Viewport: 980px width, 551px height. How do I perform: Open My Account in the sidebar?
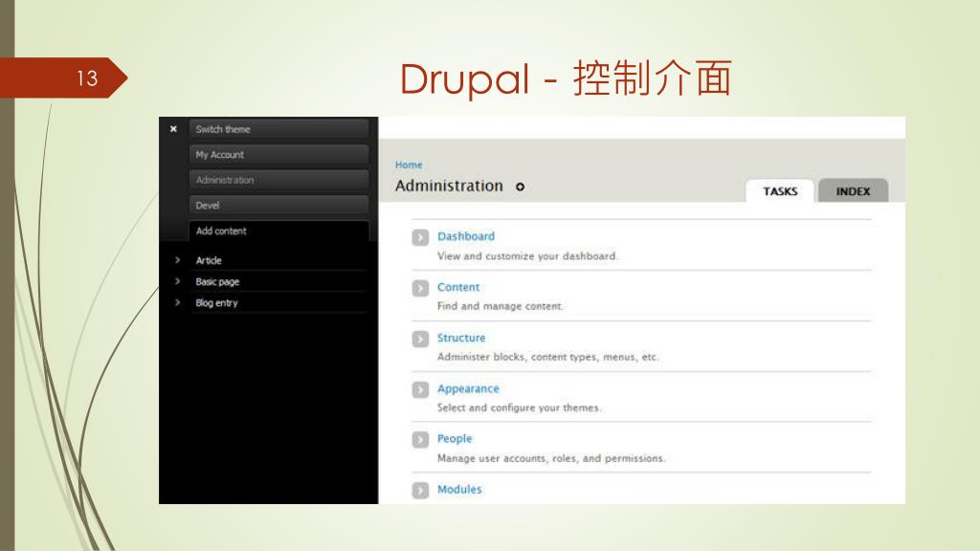click(278, 154)
